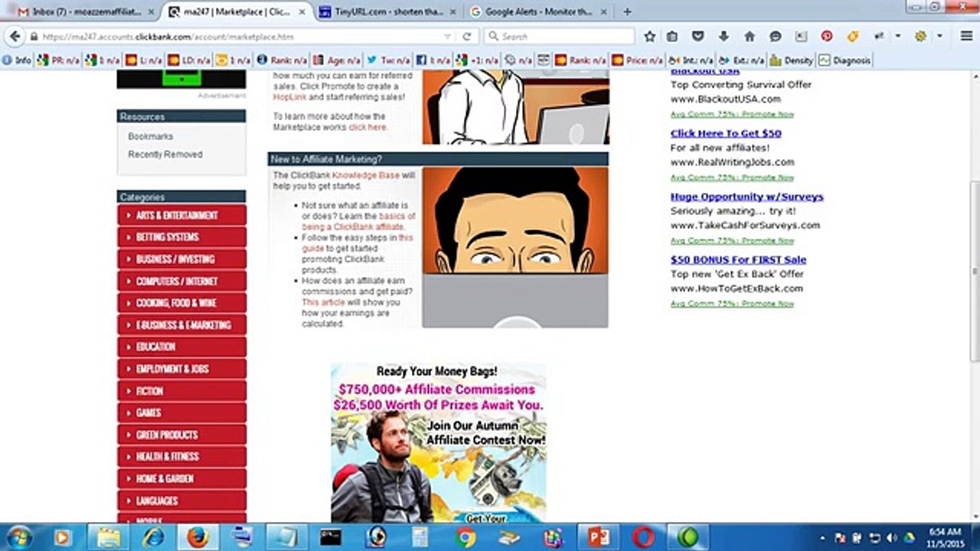Click the Twitter Tw: n/a SEO item
Viewport: 980px width, 551px height.
pos(388,60)
